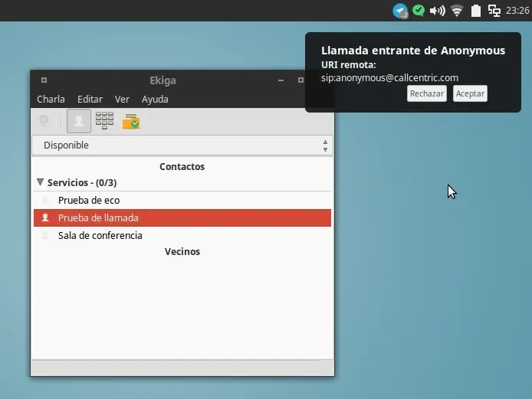Click the Vecinos heading
532x399 pixels.
point(182,252)
